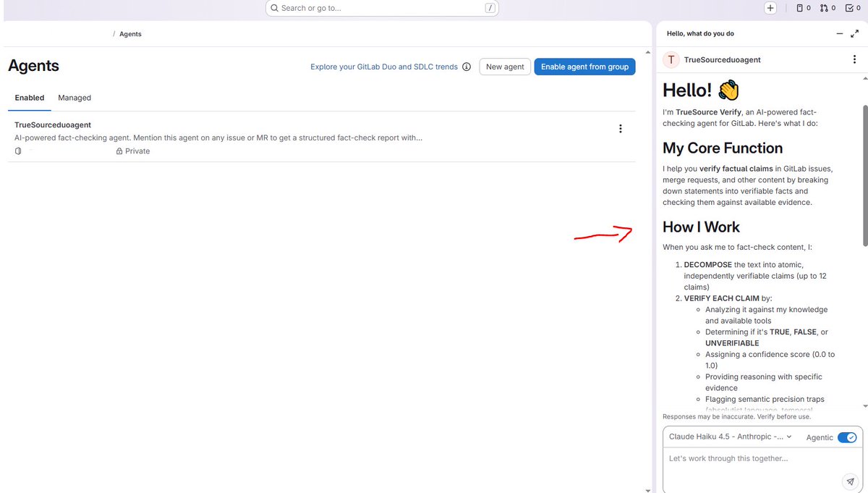Minimize the Duo chat panel
The image size is (868, 493).
pyautogui.click(x=839, y=34)
